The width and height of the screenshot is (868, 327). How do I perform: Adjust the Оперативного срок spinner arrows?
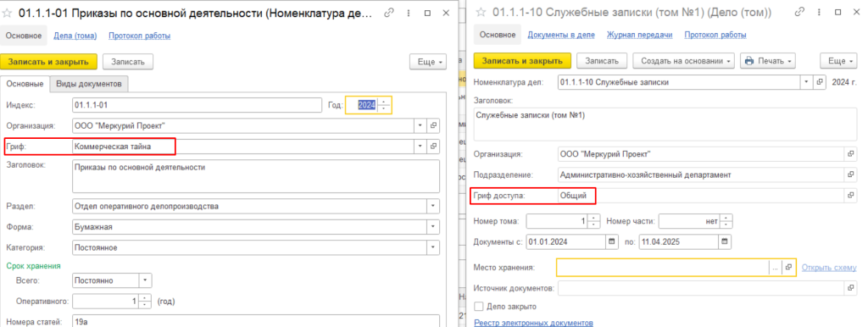pyautogui.click(x=144, y=302)
